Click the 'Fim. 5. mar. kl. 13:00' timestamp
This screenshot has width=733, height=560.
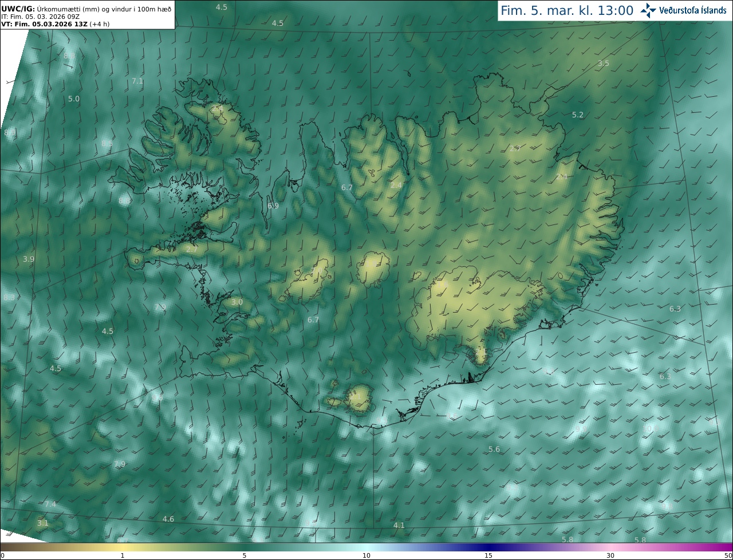567,11
